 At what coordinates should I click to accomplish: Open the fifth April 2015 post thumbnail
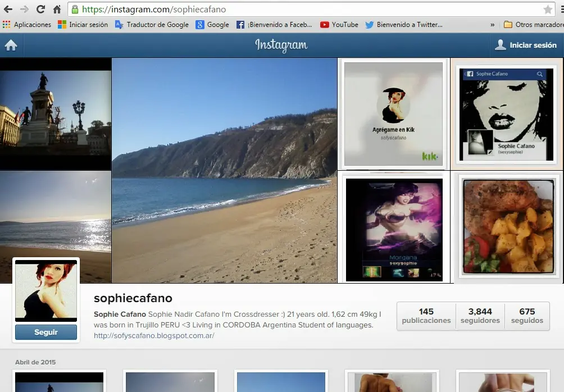(503, 381)
